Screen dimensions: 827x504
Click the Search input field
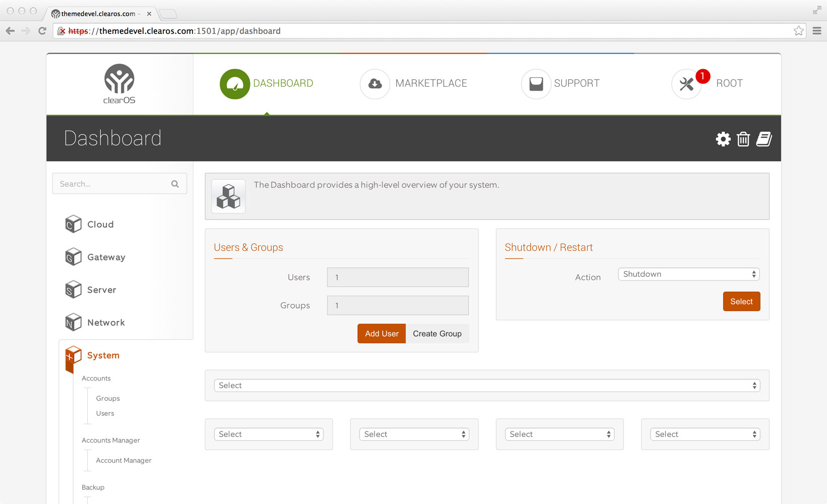[119, 183]
